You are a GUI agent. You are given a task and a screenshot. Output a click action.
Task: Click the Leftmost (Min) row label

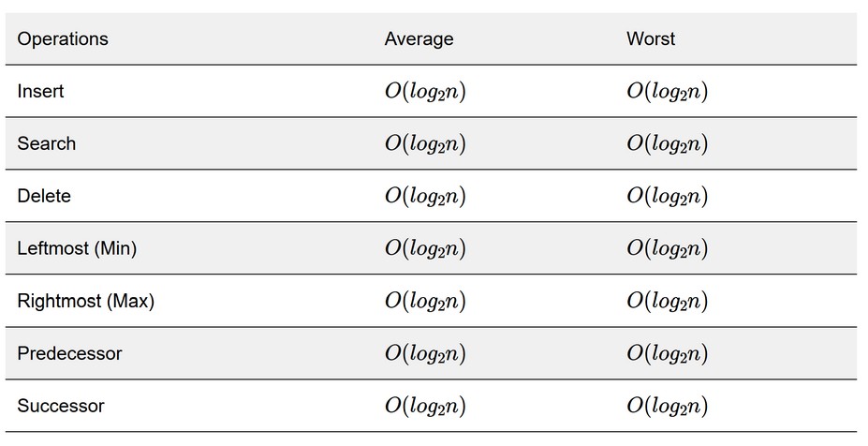point(77,248)
